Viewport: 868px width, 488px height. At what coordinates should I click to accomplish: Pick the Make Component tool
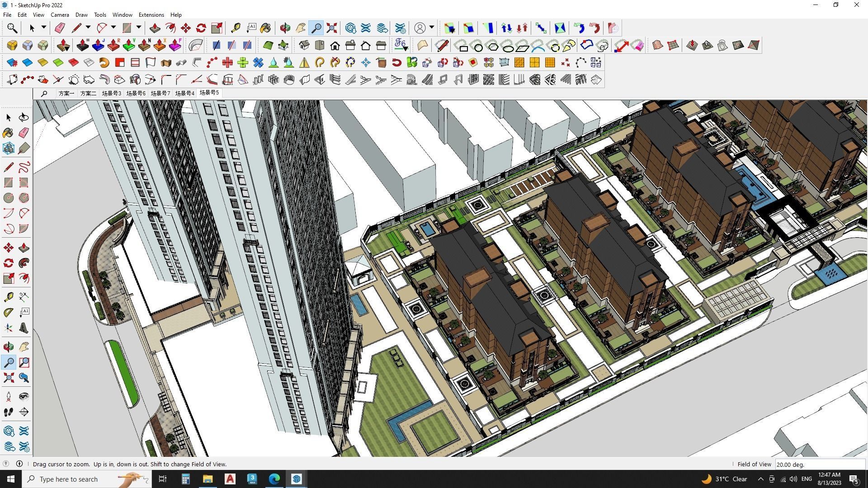click(x=9, y=148)
